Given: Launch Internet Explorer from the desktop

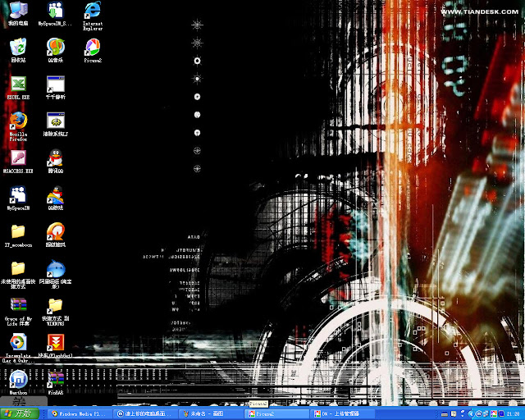Looking at the screenshot, I should [x=93, y=16].
